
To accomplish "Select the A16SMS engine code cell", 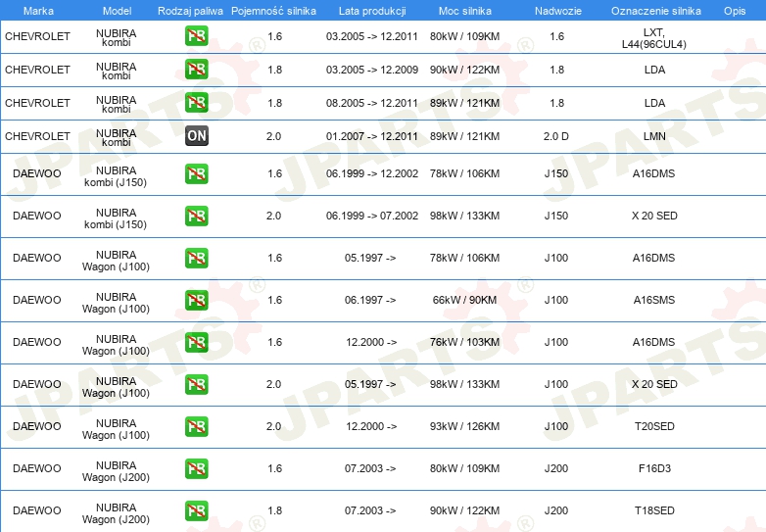I will [x=654, y=300].
